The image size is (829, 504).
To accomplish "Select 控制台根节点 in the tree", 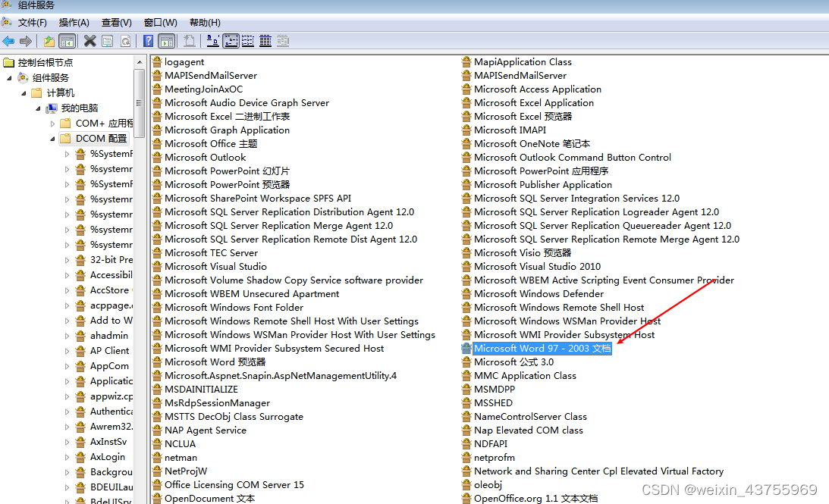I will [x=46, y=62].
